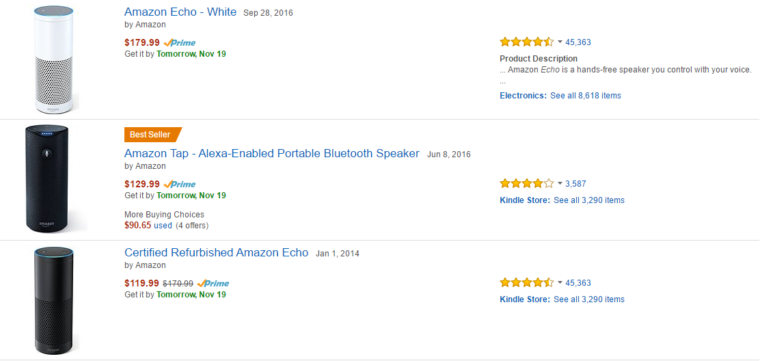Expand rating dropdown arrow for refurbished Echo
The image size is (760, 361).
560,283
